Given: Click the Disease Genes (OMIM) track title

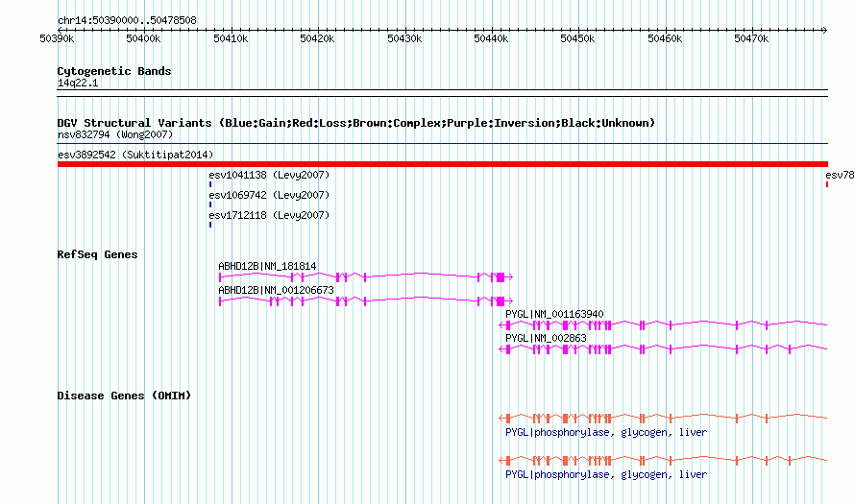Looking at the screenshot, I should [124, 396].
